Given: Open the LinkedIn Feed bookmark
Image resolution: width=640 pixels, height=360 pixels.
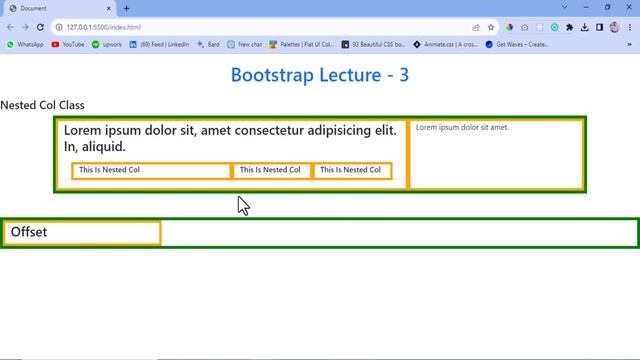Looking at the screenshot, I should [159, 44].
